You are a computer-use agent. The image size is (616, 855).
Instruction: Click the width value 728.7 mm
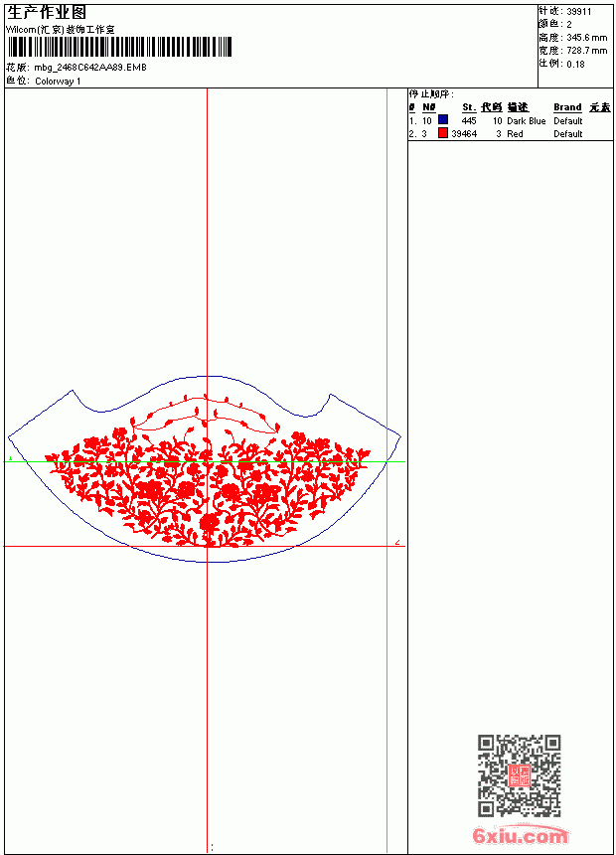586,51
